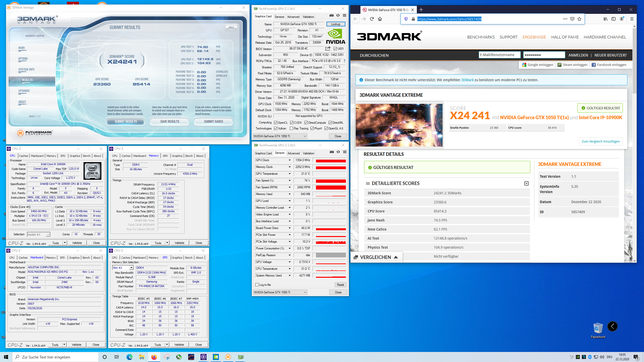This screenshot has width=644, height=362.
Task: Switch to the Advanced tab in GPU-Z Graphics Card window
Action: click(293, 17)
